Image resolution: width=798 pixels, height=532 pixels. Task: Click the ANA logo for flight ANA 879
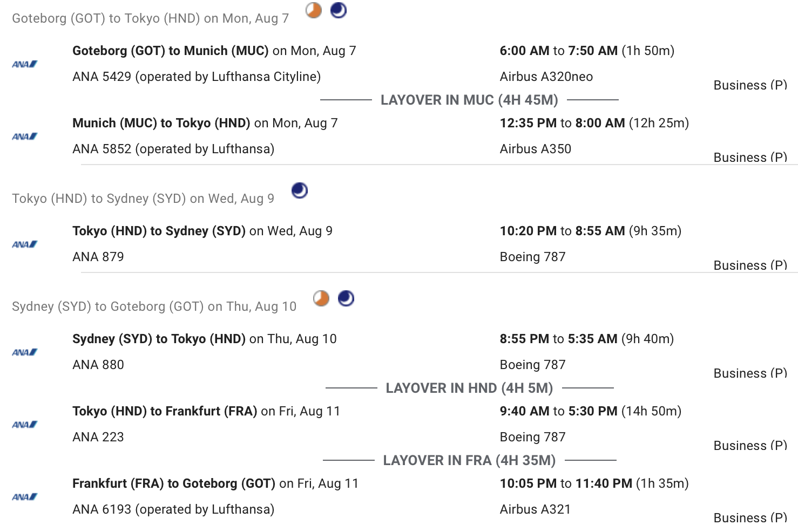tap(25, 244)
